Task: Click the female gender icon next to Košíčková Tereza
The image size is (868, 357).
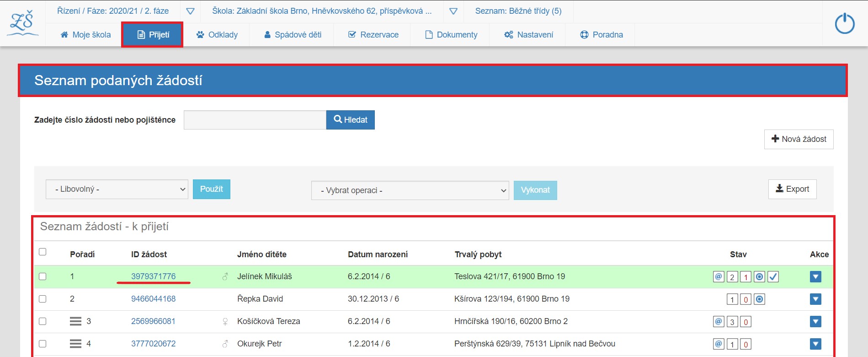Action: tap(225, 322)
